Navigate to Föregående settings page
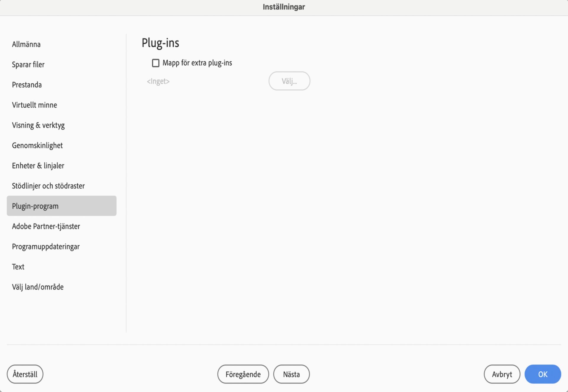The width and height of the screenshot is (568, 392). [243, 374]
